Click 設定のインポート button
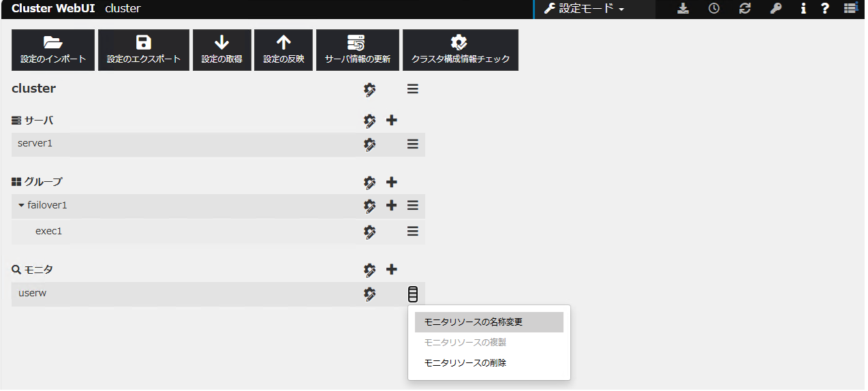This screenshot has width=868, height=391. pos(53,50)
